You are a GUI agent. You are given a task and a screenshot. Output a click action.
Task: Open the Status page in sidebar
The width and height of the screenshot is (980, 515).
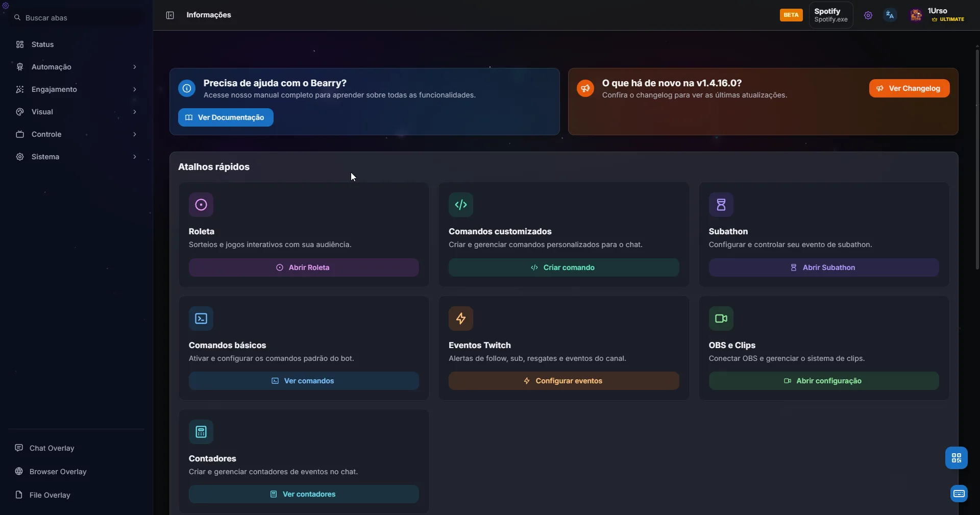(x=42, y=44)
